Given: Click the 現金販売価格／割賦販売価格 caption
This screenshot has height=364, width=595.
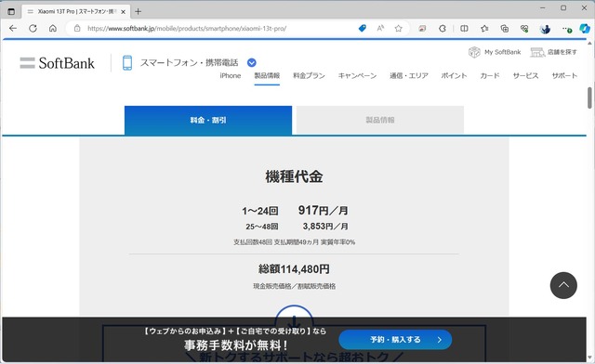Looking at the screenshot, I should 295,286.
